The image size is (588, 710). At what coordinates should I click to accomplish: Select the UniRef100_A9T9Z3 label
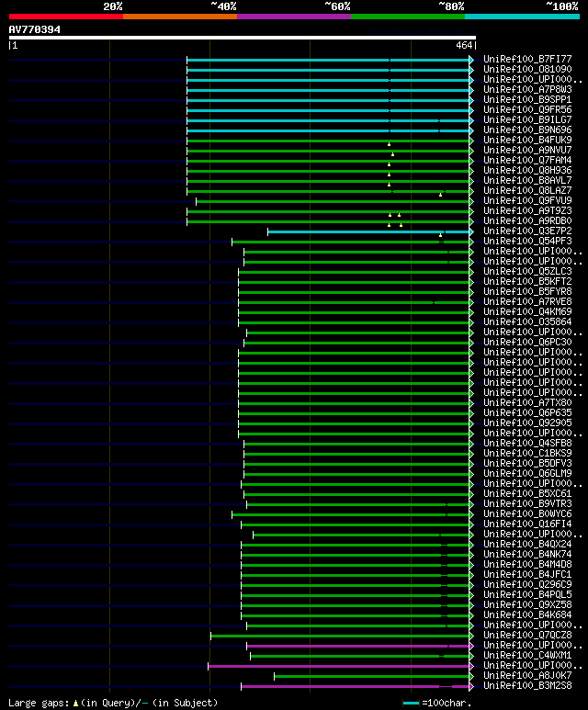(x=527, y=210)
